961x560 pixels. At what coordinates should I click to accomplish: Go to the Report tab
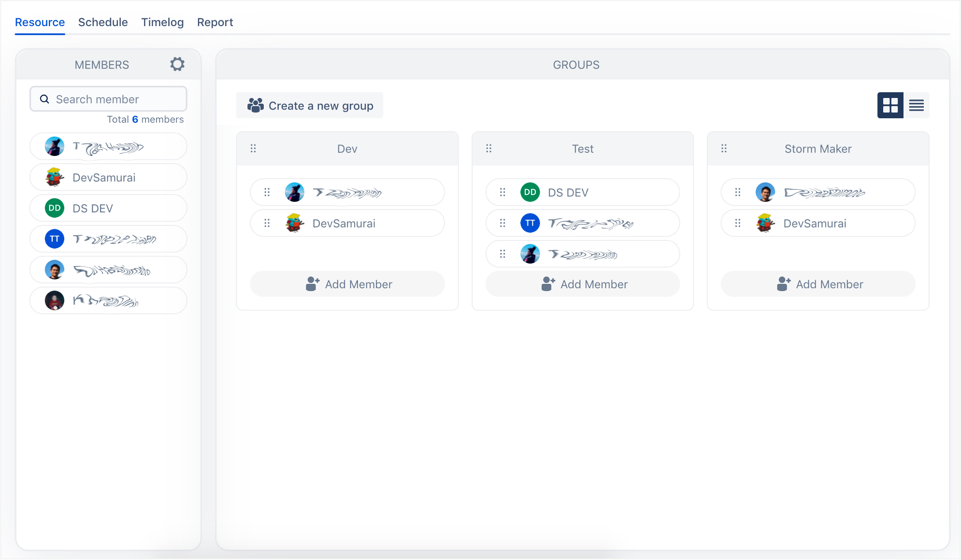click(215, 22)
